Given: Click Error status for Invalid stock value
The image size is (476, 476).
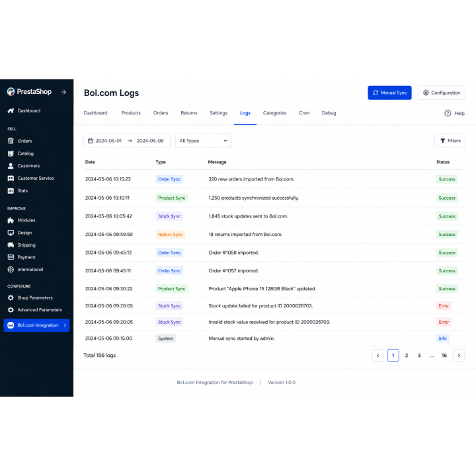Looking at the screenshot, I should pyautogui.click(x=444, y=322).
